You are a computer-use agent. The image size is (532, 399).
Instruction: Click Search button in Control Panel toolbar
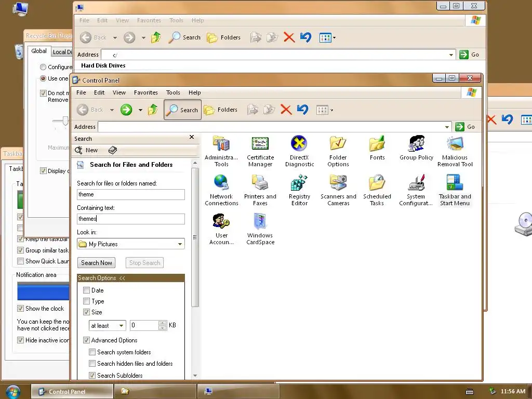(x=182, y=110)
